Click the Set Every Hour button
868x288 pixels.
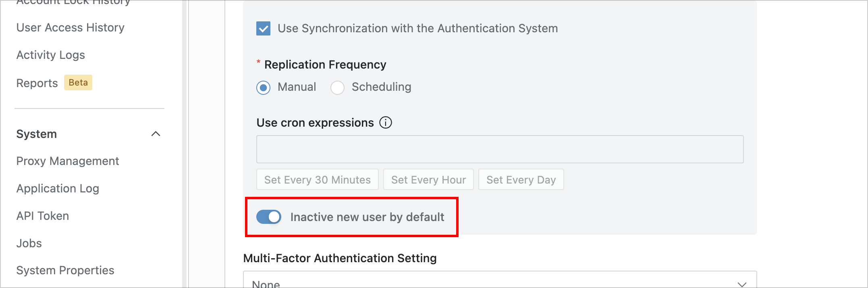click(x=428, y=179)
